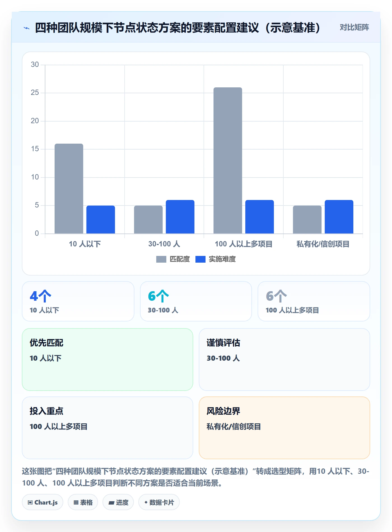Select the 进度 tag chip
Image resolution: width=392 pixels, height=532 pixels.
point(118,502)
